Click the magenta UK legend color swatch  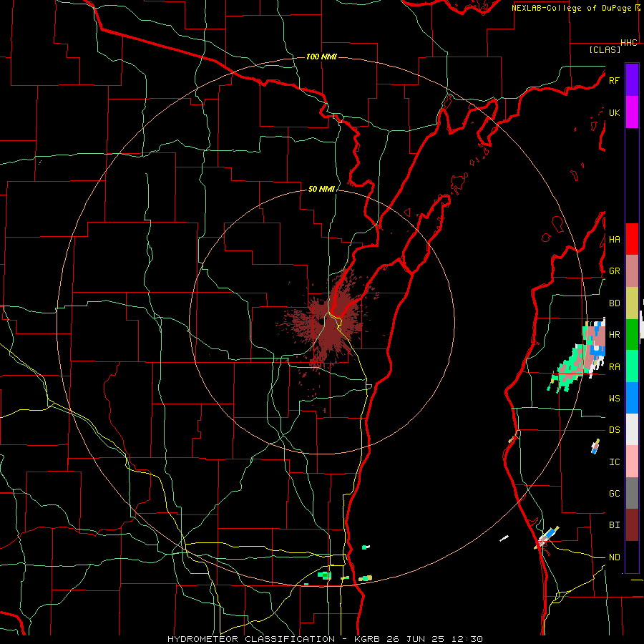pyautogui.click(x=632, y=112)
